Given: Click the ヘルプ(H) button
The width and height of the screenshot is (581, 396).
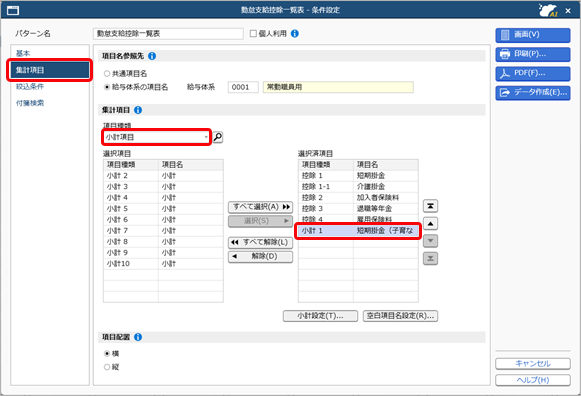Looking at the screenshot, I should tap(533, 380).
